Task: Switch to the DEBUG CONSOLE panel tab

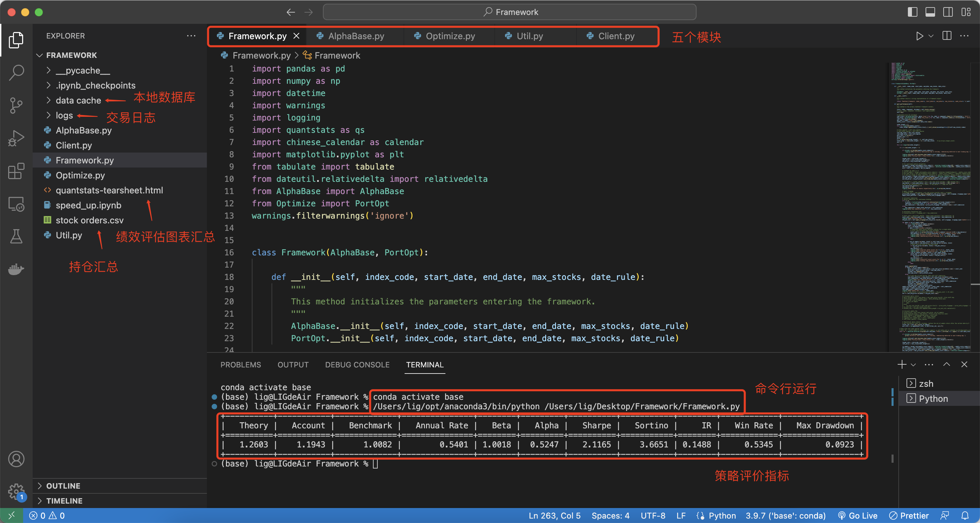Action: click(x=357, y=365)
